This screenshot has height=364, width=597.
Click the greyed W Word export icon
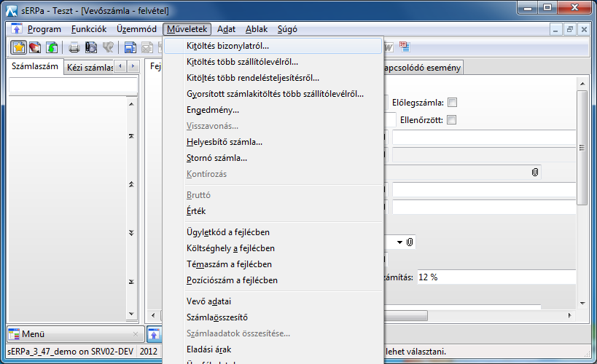(389, 47)
